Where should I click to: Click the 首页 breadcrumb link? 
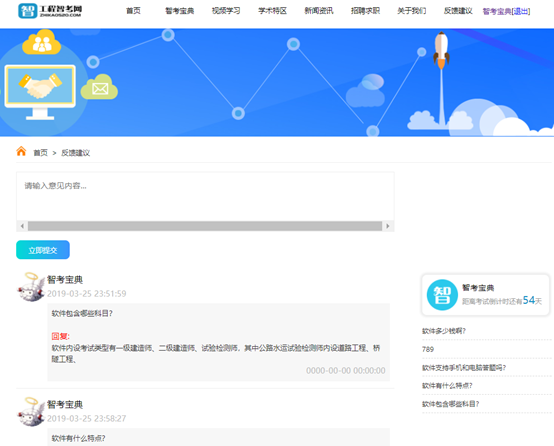(40, 153)
